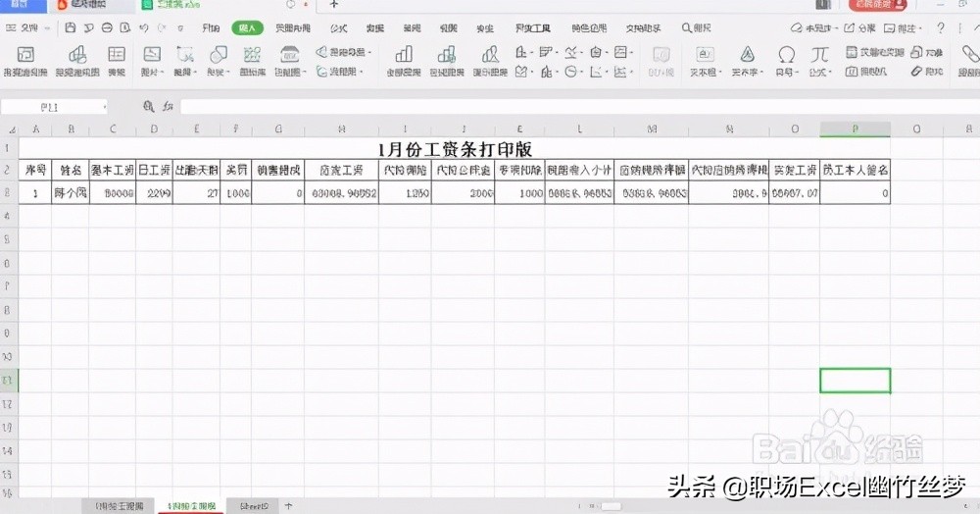This screenshot has height=514, width=980.
Task: Click the horizontal scrollbar thumb at bottom
Action: pyautogui.click(x=611, y=506)
